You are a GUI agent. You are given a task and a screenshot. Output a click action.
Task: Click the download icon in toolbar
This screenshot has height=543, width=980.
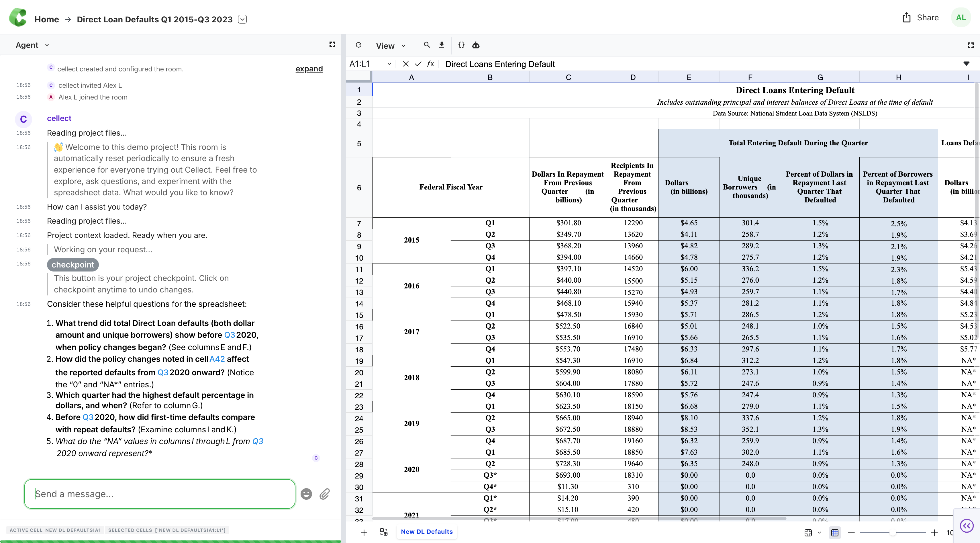[441, 45]
